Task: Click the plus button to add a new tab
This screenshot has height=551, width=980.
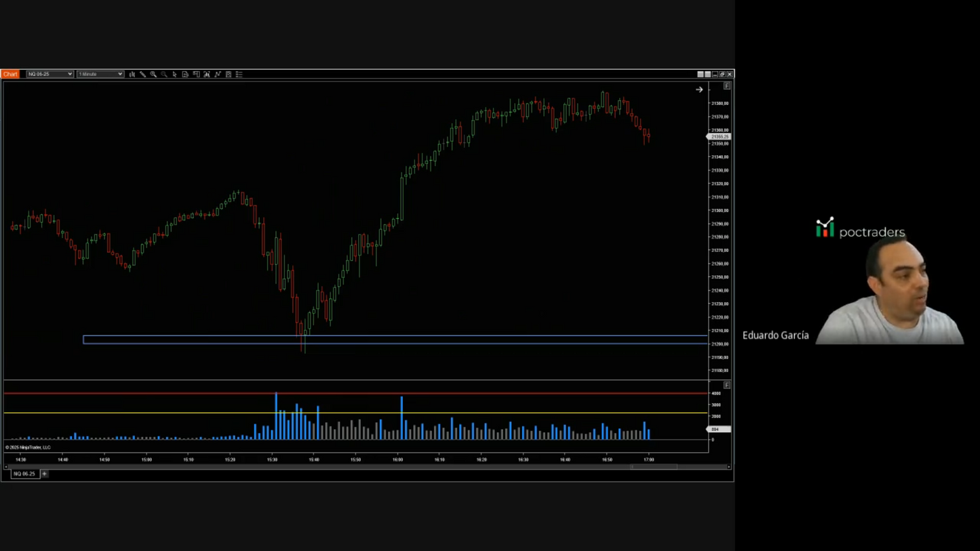Action: 44,474
